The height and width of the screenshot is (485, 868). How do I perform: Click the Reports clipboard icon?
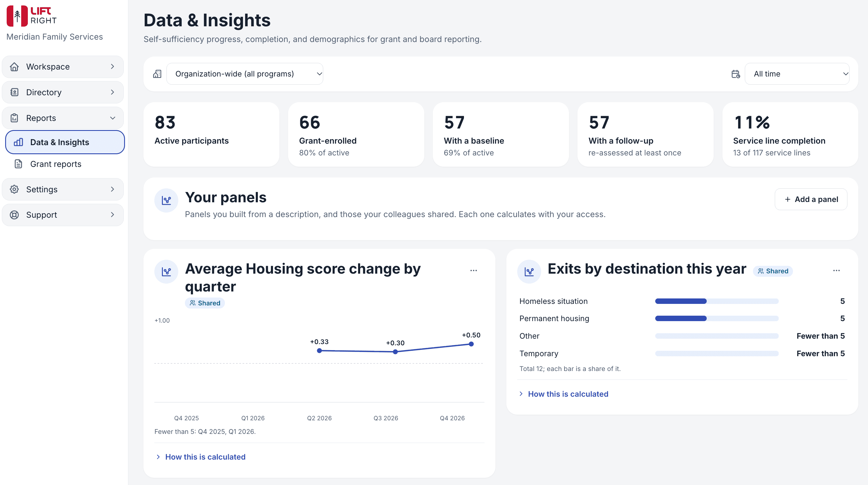[14, 118]
